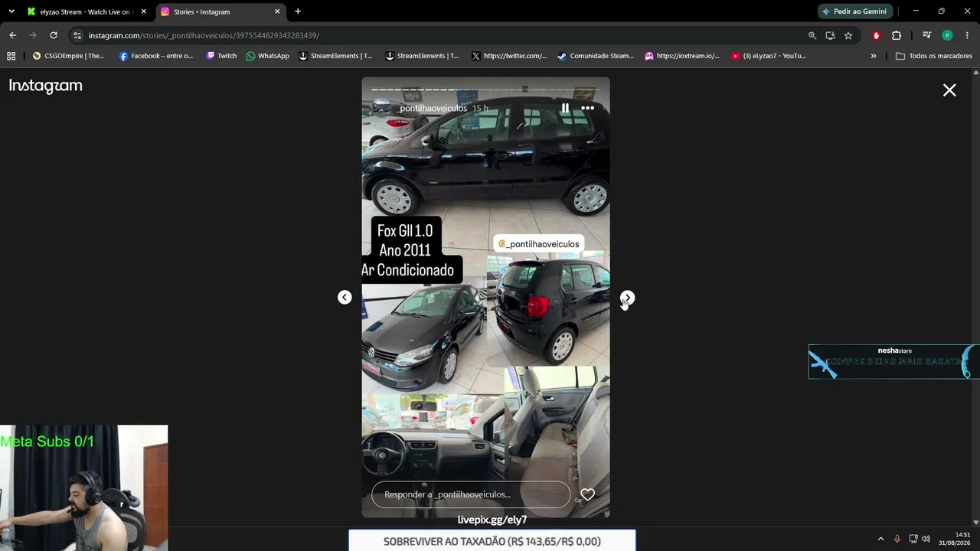Close the elyzao Stream tab

tap(143, 11)
